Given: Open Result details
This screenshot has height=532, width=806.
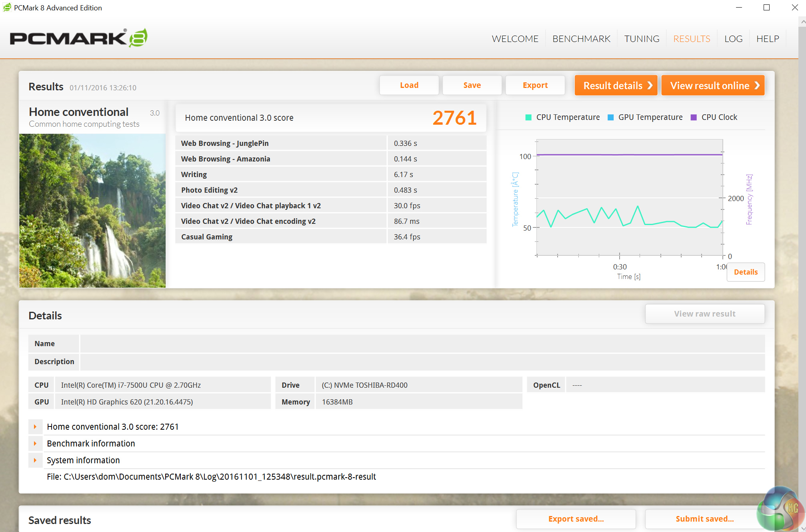Looking at the screenshot, I should click(616, 85).
